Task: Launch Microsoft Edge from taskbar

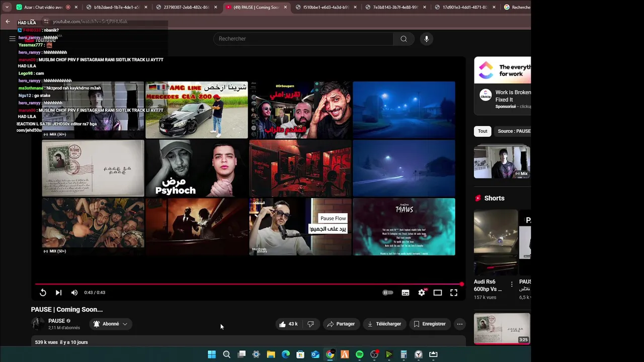Action: [286, 354]
